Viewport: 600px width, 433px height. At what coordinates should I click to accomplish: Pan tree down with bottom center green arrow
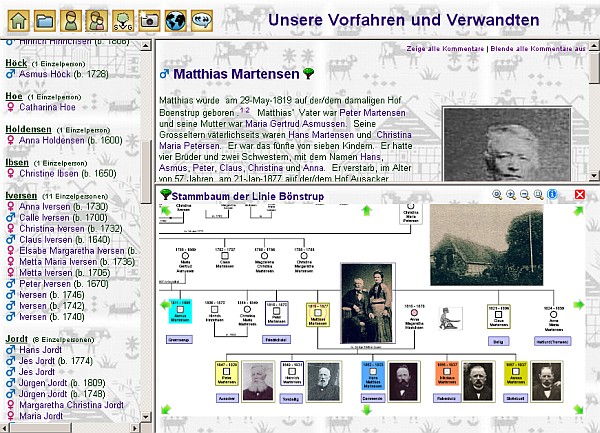pos(367,410)
